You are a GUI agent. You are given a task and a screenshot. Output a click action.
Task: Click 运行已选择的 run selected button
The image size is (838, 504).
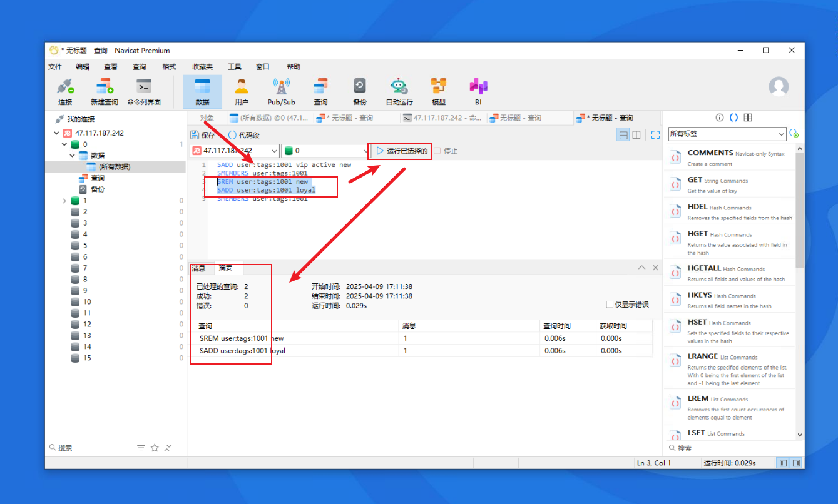pyautogui.click(x=401, y=151)
